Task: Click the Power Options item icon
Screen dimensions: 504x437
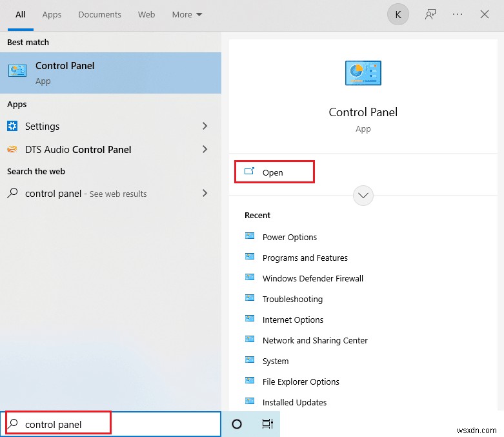Action: pyautogui.click(x=250, y=236)
